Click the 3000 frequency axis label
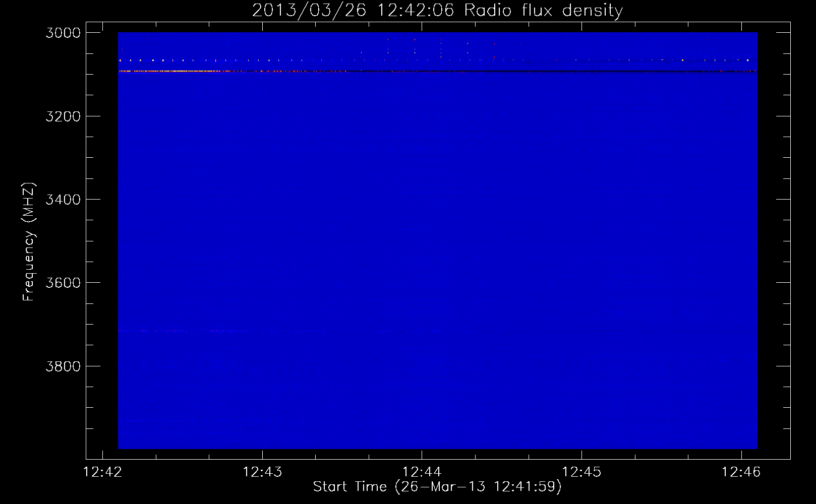This screenshot has width=816, height=504. (63, 33)
